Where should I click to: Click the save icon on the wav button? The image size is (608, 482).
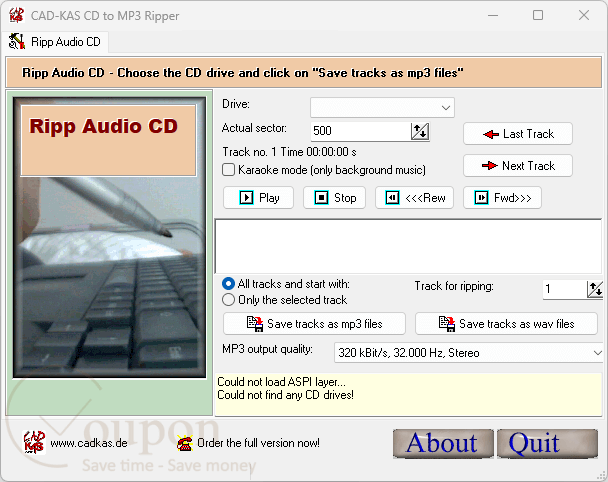click(447, 324)
